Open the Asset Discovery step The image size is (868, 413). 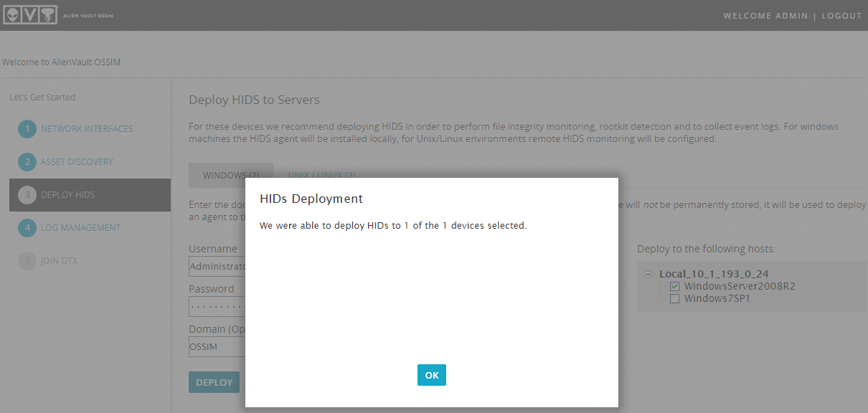pyautogui.click(x=77, y=162)
